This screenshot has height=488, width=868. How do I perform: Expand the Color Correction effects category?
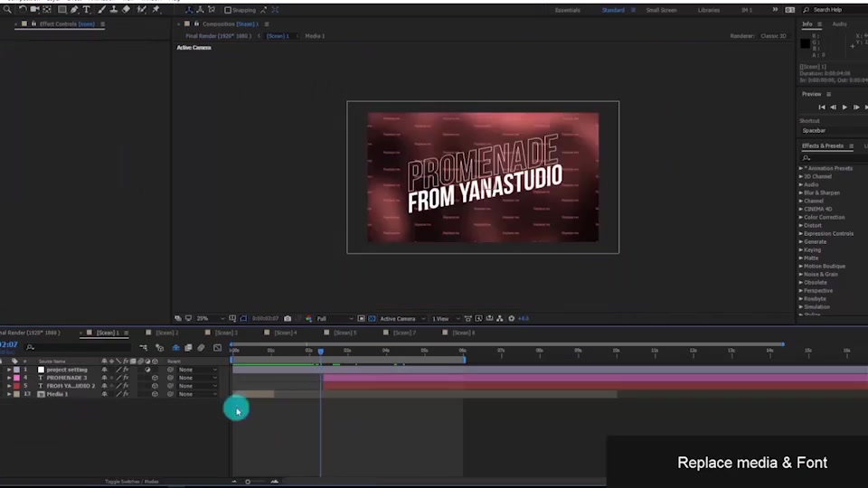(x=800, y=218)
